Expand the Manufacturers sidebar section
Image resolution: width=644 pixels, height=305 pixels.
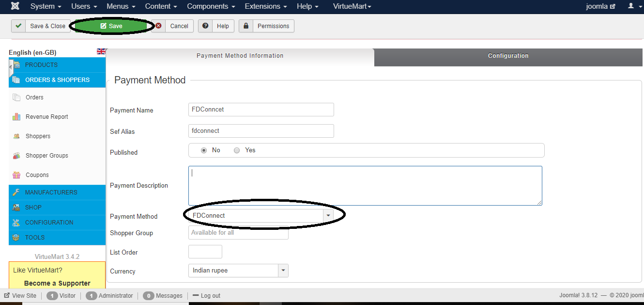coord(51,193)
